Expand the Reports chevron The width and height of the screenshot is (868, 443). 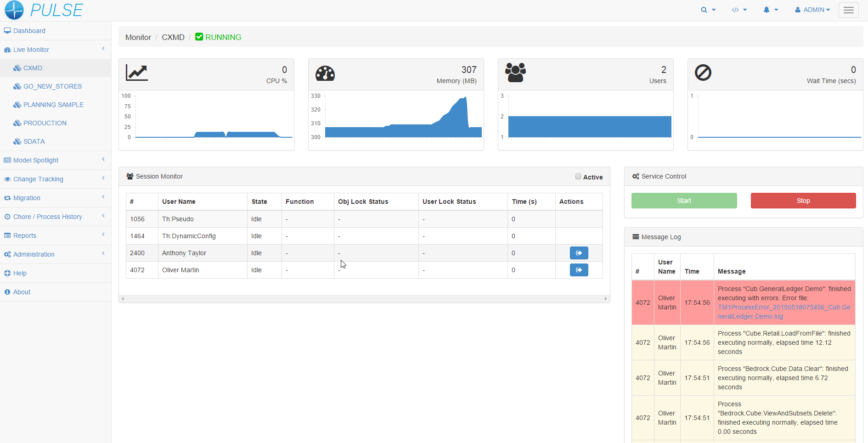click(103, 234)
